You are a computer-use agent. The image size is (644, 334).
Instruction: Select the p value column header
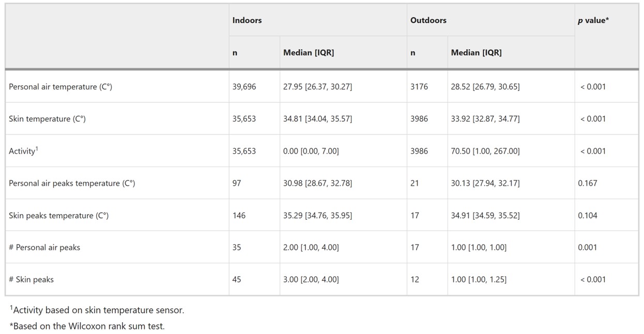(x=593, y=21)
